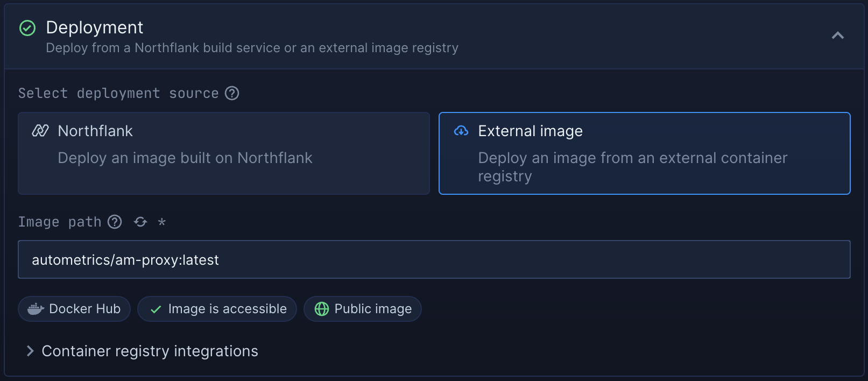Screen dimensions: 868x381
Task: Click inside the autometrics/am-proxy:latest image path field
Action: coord(215,259)
